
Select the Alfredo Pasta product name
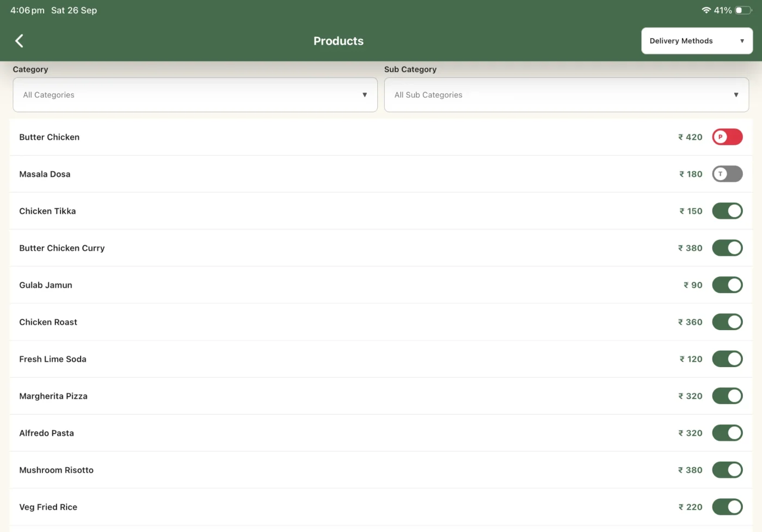click(47, 433)
